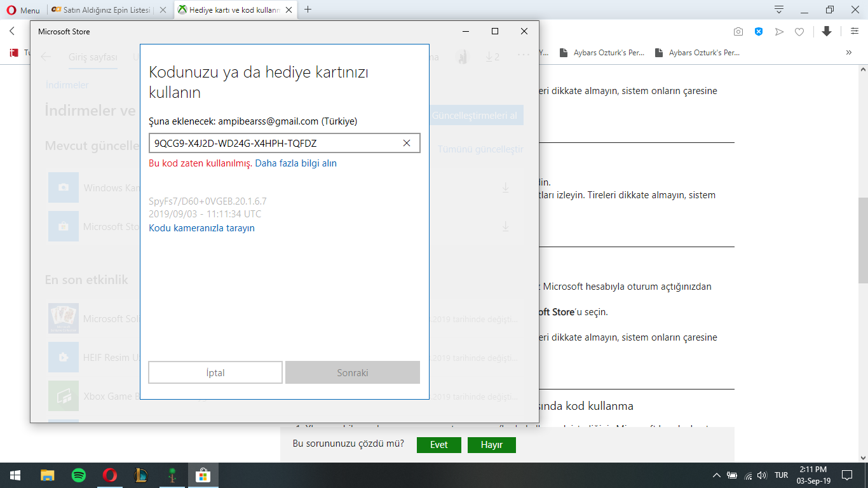Open Opera's Easy Setup sliders icon

tap(855, 31)
